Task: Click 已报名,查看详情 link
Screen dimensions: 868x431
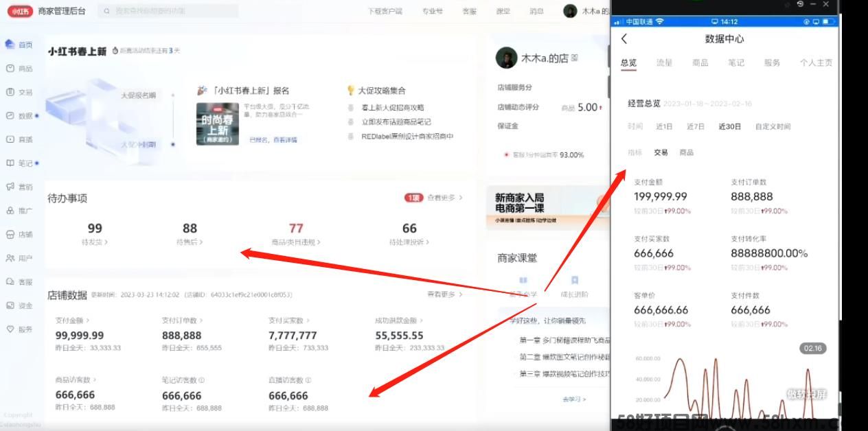Action: pos(273,140)
